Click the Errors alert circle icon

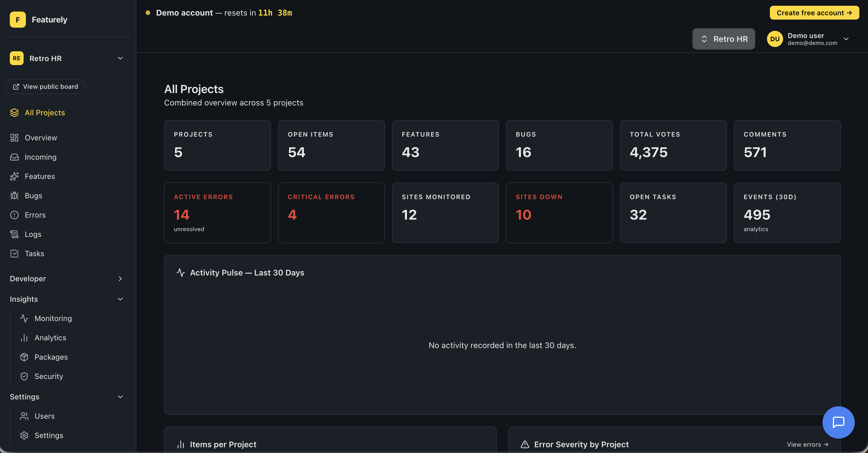(14, 215)
